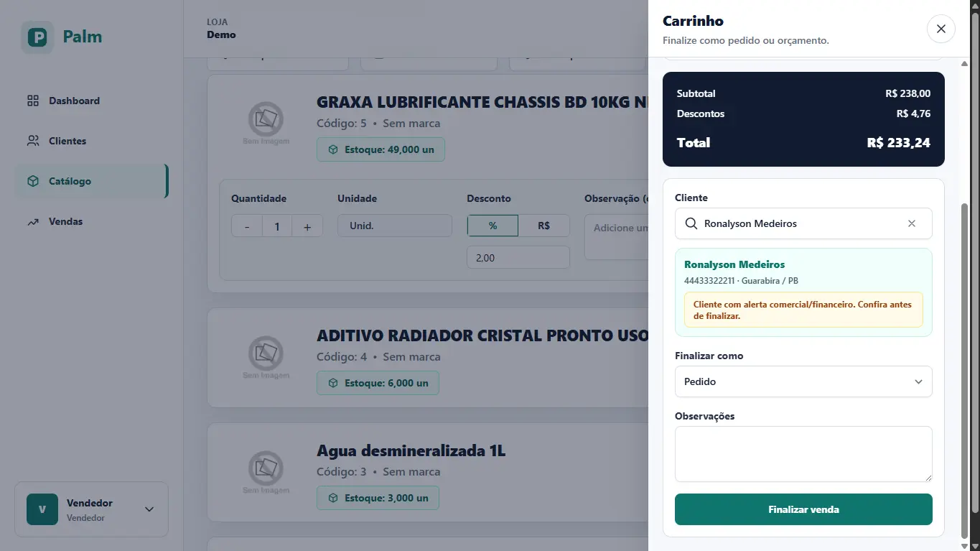Clear the Ronalyson Medeiros client search

coord(912,223)
